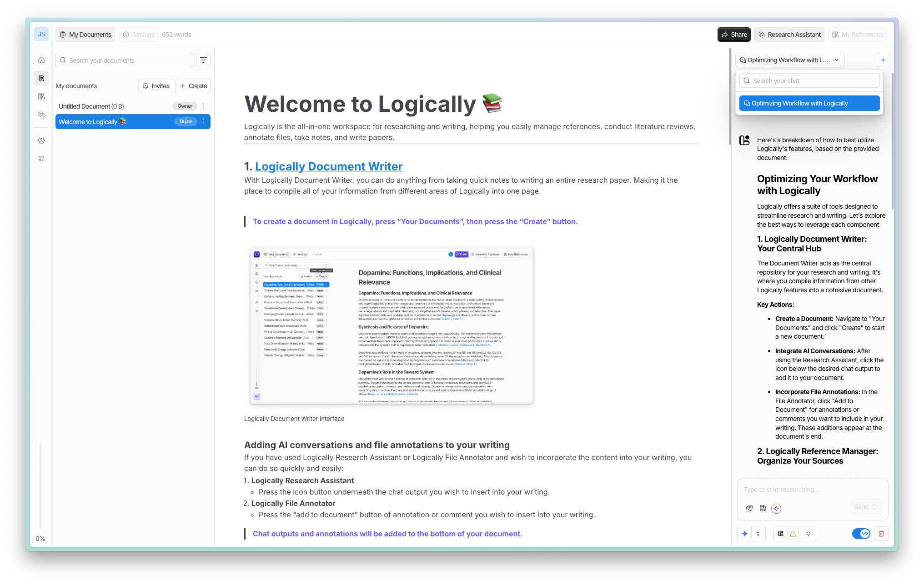Screen dimensions: 924x585
Task: Click the library books sidebar icon
Action: [41, 96]
